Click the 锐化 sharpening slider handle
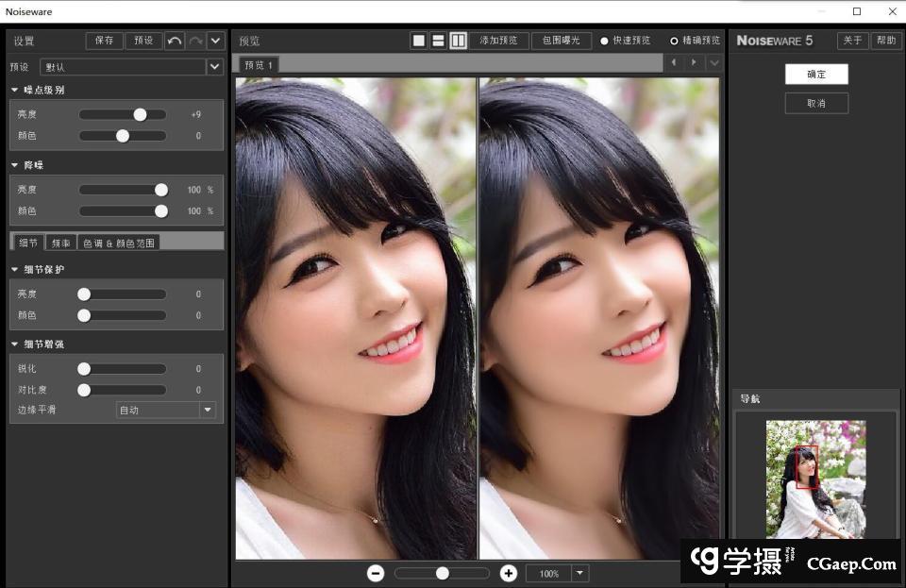 pyautogui.click(x=84, y=369)
